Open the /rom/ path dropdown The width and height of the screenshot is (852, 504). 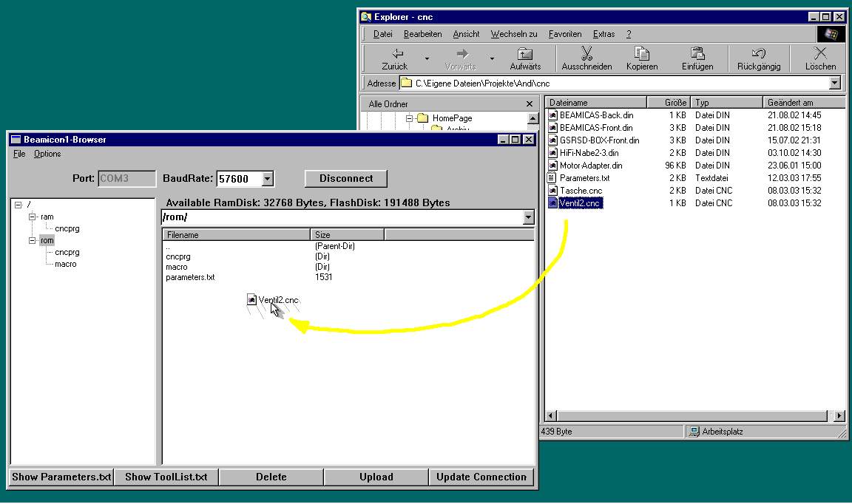(528, 217)
